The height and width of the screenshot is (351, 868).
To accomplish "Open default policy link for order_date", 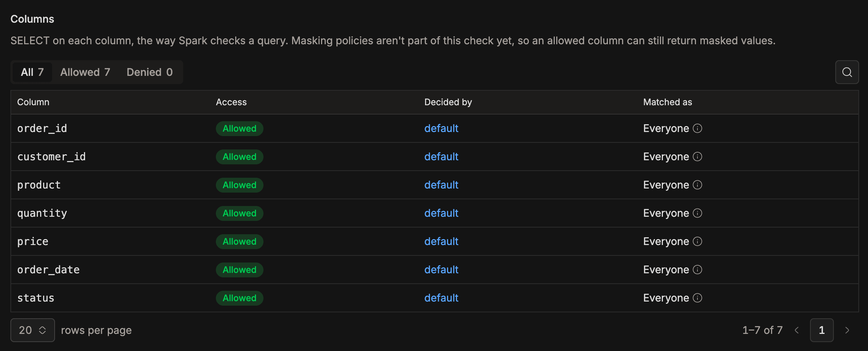I will pos(441,270).
